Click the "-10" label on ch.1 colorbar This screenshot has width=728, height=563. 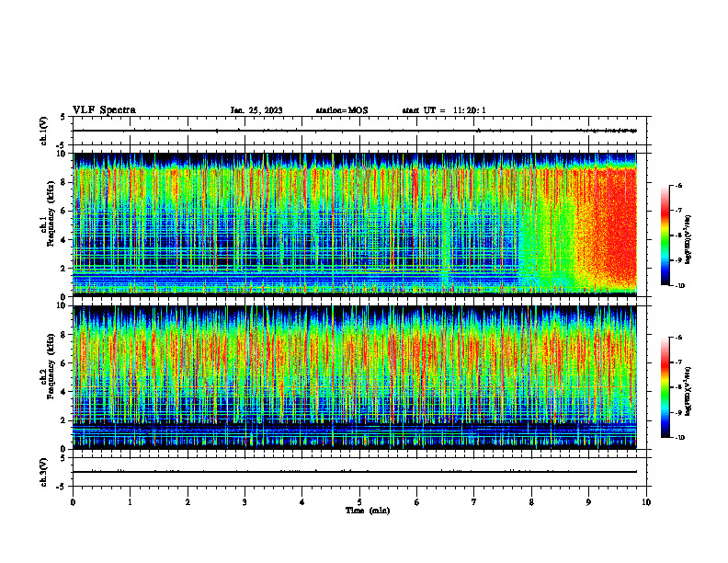tap(679, 286)
